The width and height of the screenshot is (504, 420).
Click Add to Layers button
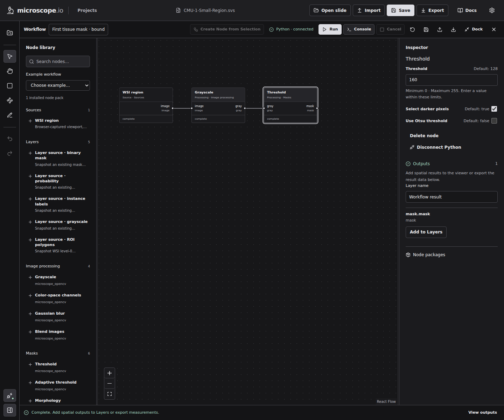(x=426, y=232)
